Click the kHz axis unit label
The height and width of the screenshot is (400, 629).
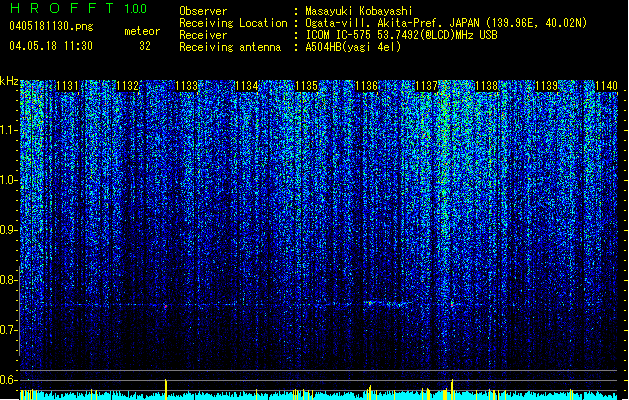[9, 81]
